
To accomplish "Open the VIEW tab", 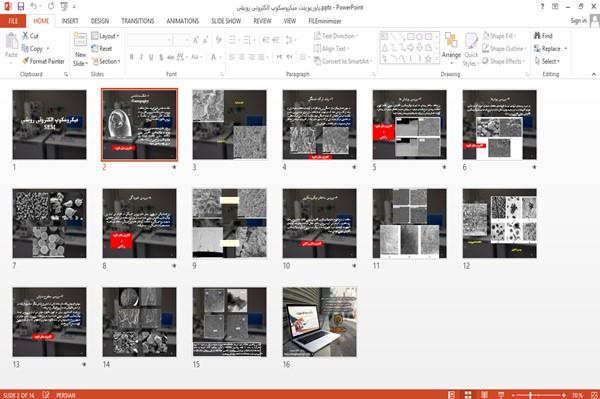I will (x=290, y=21).
